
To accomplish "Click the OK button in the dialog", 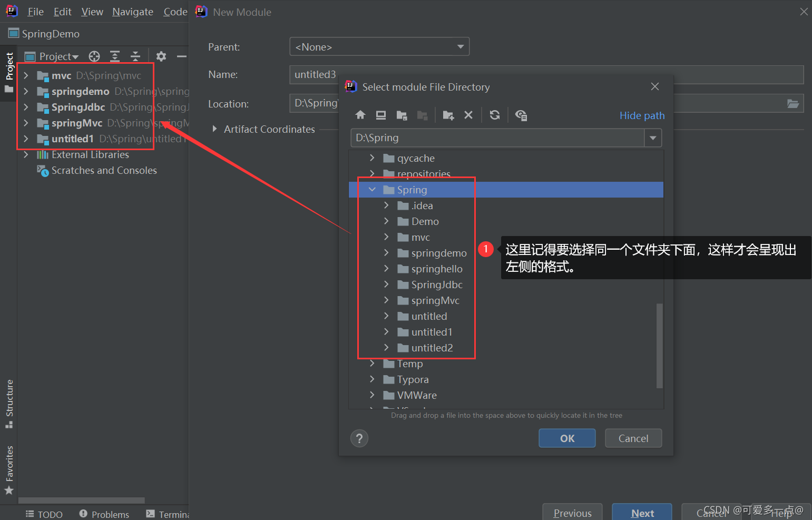I will coord(566,438).
